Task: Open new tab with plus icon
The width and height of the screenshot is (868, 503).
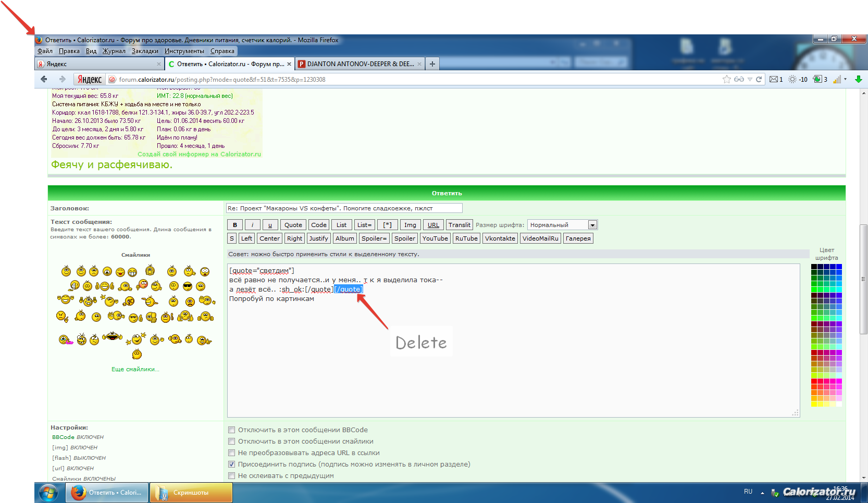Action: [432, 64]
